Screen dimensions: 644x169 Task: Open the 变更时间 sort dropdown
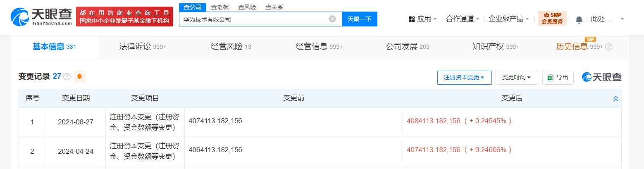coord(516,77)
